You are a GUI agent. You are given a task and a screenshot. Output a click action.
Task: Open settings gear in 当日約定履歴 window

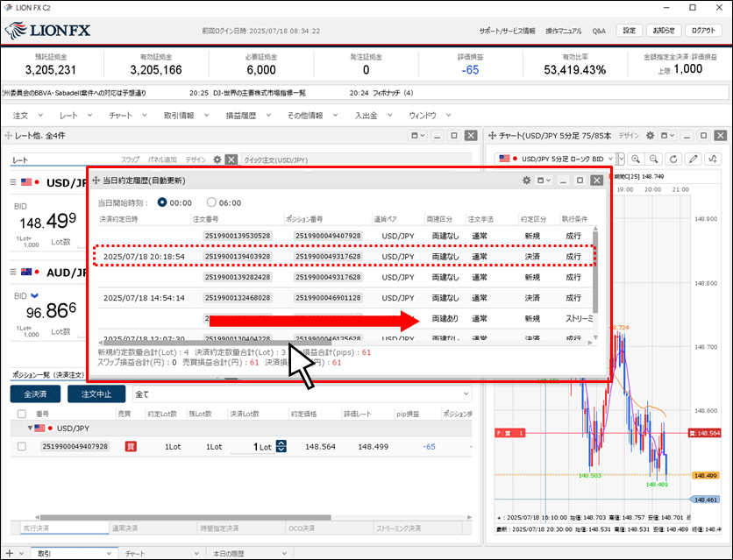[526, 181]
